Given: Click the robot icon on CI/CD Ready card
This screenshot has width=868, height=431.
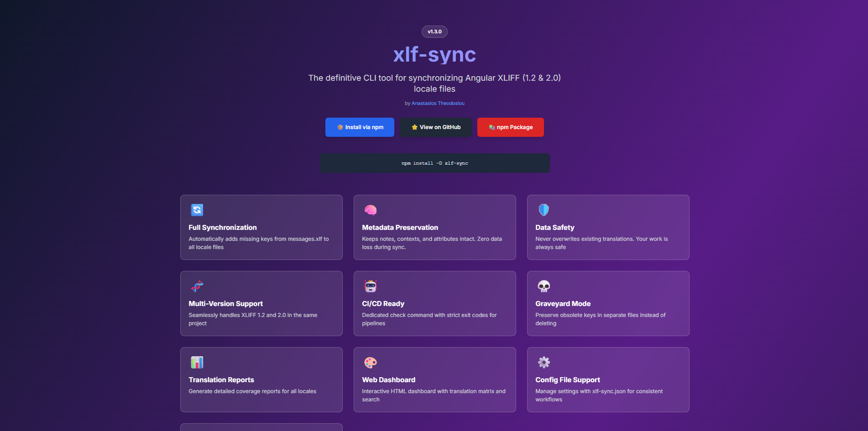Looking at the screenshot, I should coord(370,286).
